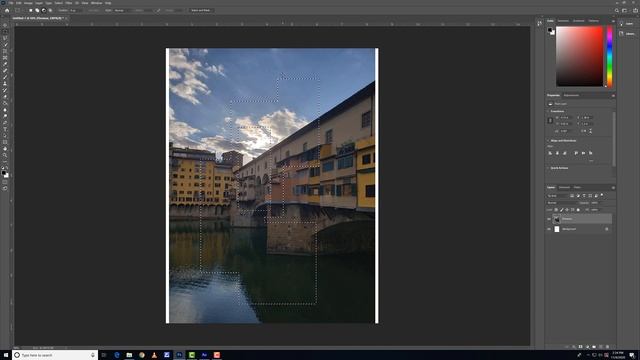
Task: Select the Hand tool
Action: [5, 149]
